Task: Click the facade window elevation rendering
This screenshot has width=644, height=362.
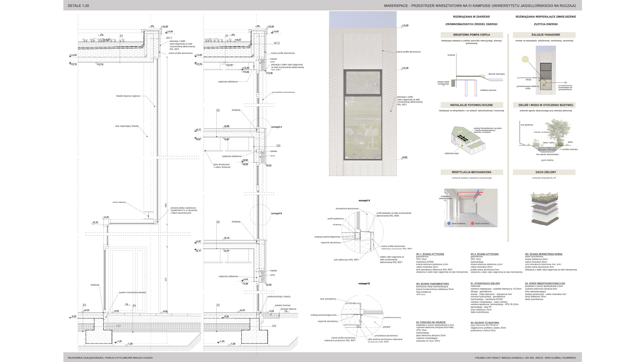Action: pos(363,114)
